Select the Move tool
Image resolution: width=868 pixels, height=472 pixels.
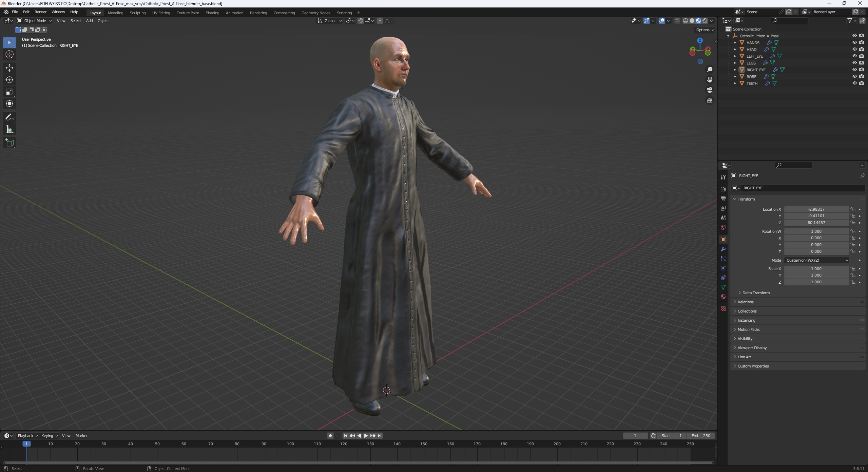pos(9,68)
